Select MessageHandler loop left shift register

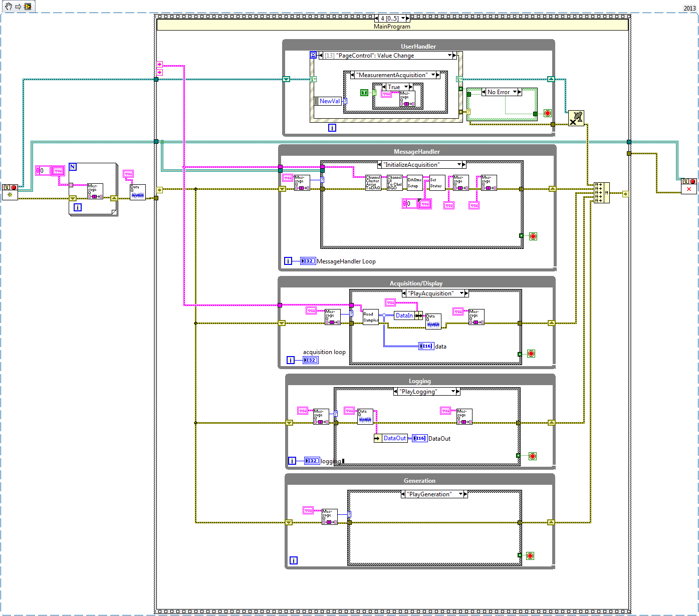click(282, 189)
